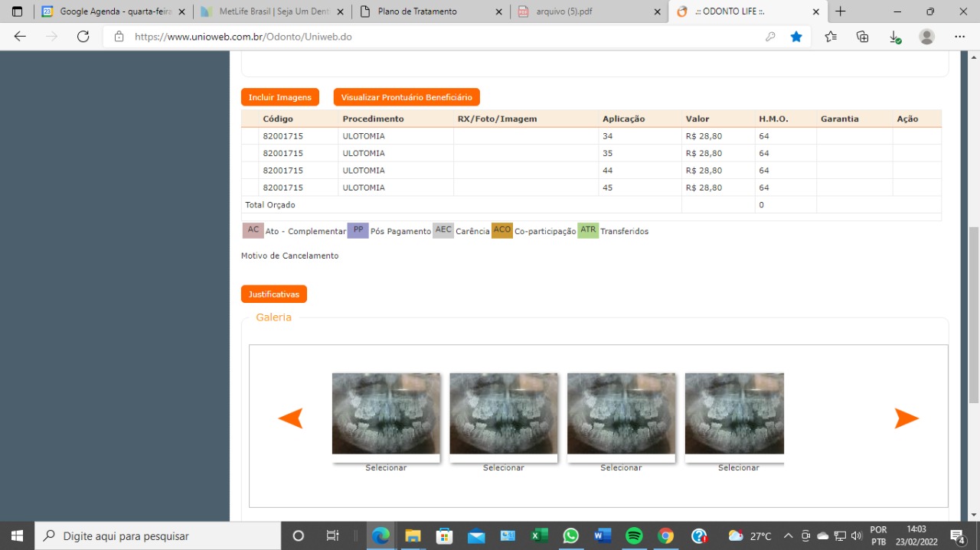
Task: Click the Windows taskbar search box
Action: [158, 535]
